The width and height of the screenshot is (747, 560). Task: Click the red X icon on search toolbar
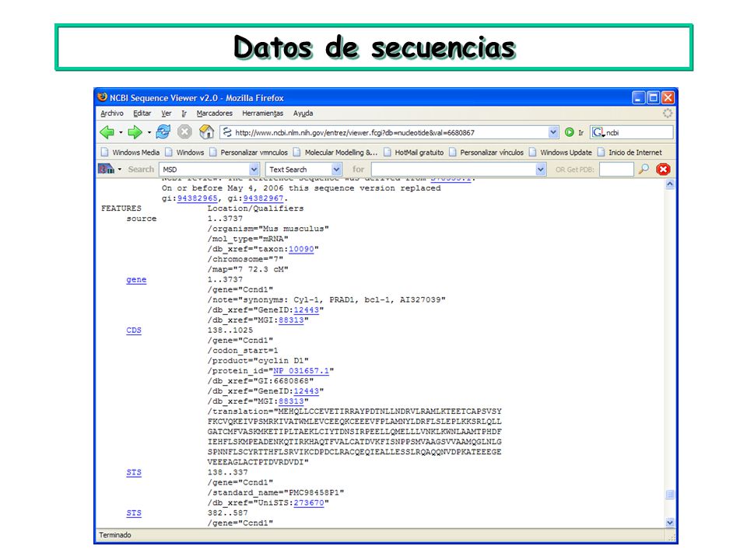pyautogui.click(x=663, y=169)
